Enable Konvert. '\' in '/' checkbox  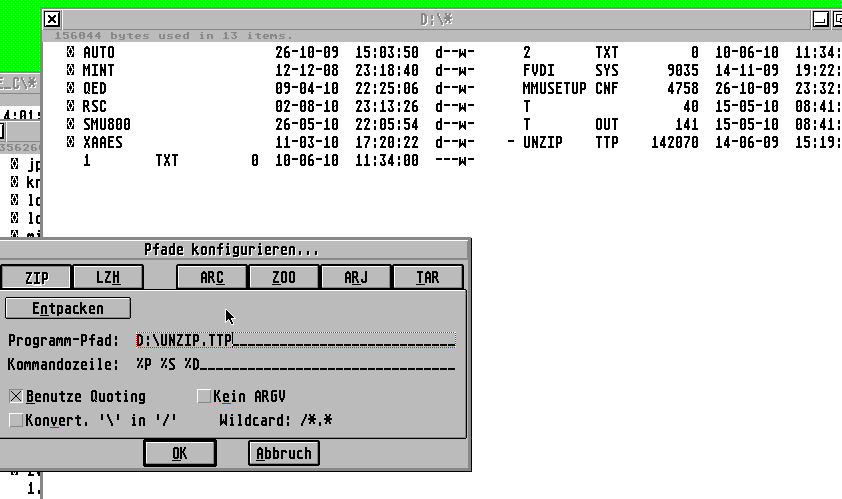point(16,421)
